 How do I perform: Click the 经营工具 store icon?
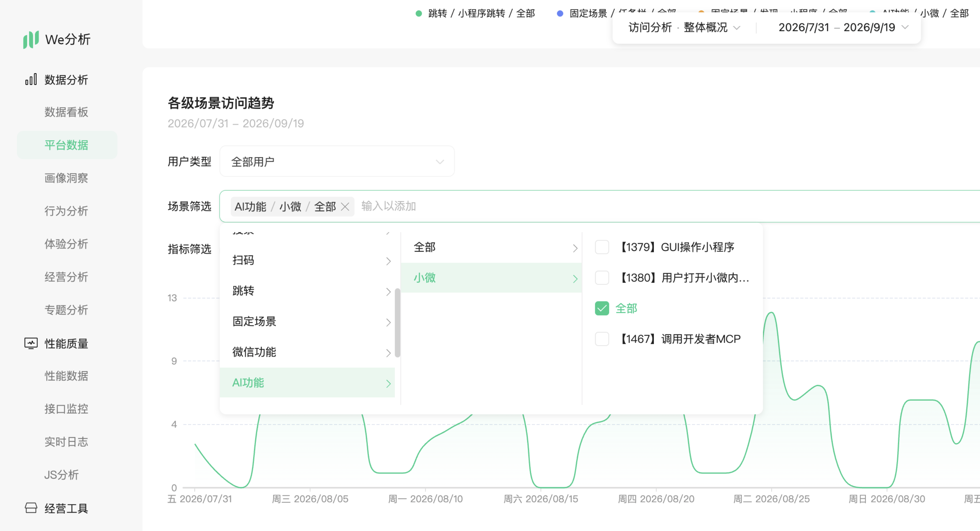click(31, 508)
